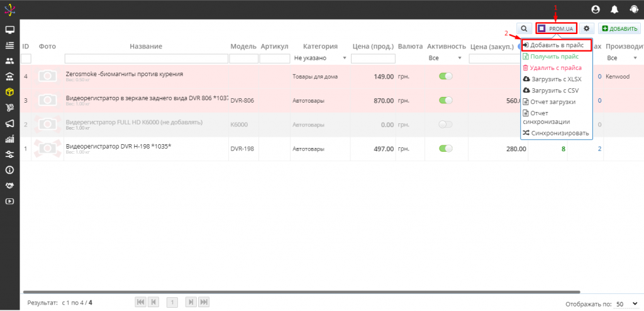Click the magnifier search button
Image resolution: width=644 pixels, height=311 pixels.
click(524, 28)
